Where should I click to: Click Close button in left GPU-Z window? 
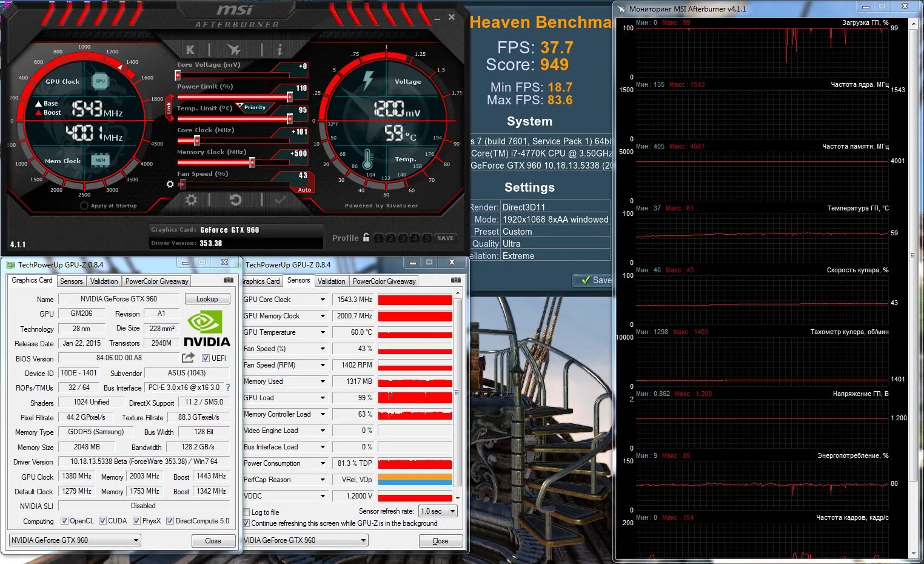coord(213,540)
